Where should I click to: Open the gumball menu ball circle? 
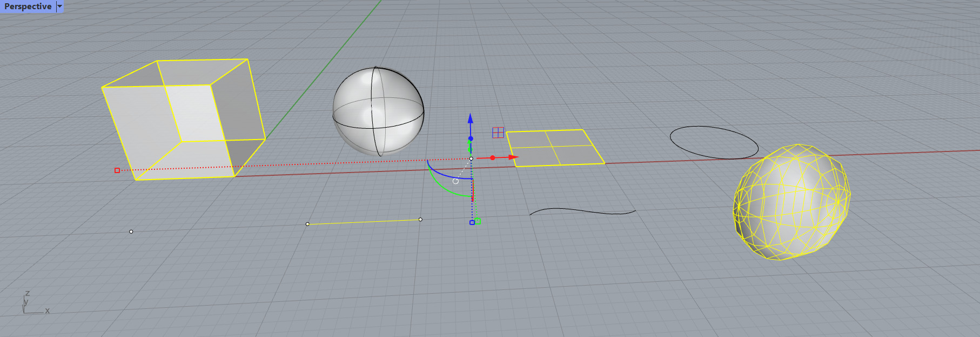(455, 181)
